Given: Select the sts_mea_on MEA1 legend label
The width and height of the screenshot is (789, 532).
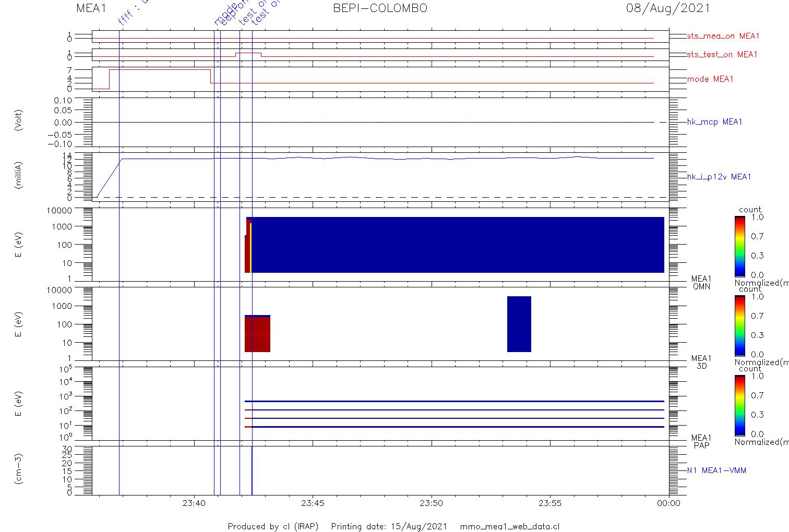Looking at the screenshot, I should [723, 36].
